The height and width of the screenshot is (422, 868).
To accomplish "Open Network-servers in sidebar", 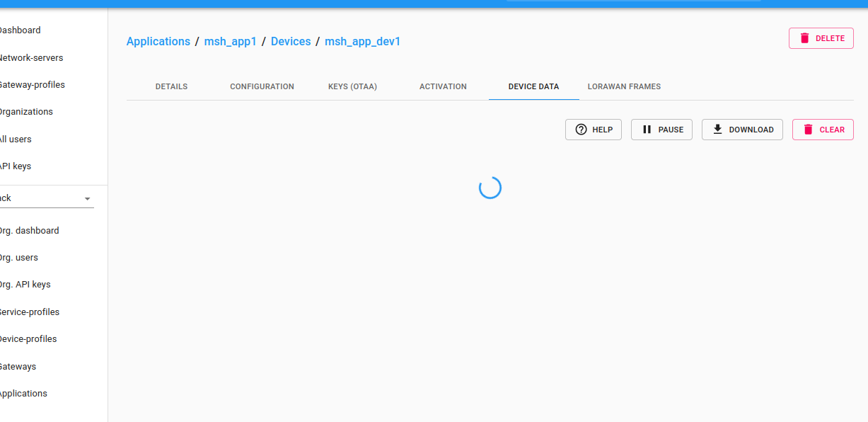I will point(31,58).
